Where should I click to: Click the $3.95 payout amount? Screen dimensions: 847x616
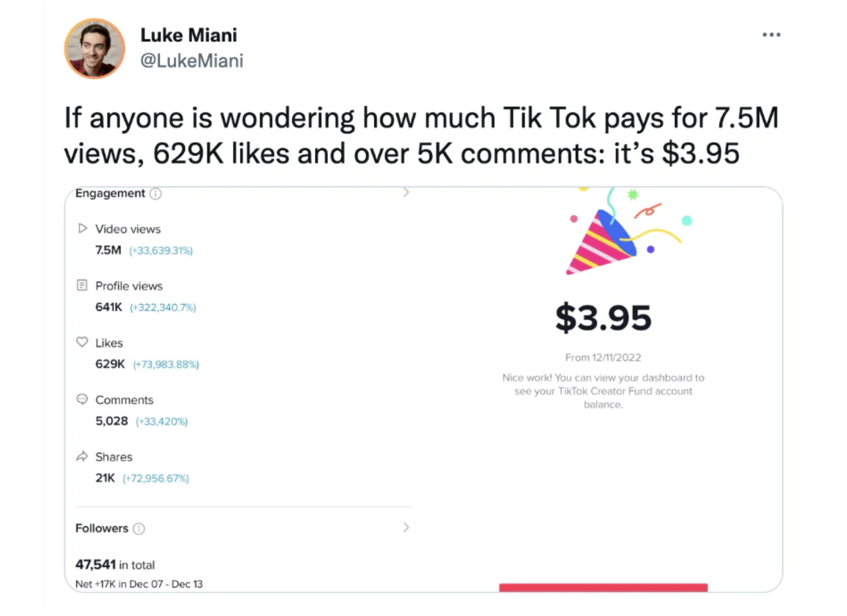(x=603, y=318)
